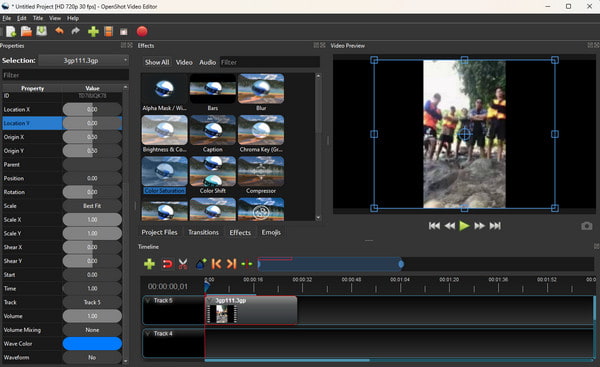Center the timeline on the playhead icon
Screen dimensions: 600x367
tap(247, 264)
